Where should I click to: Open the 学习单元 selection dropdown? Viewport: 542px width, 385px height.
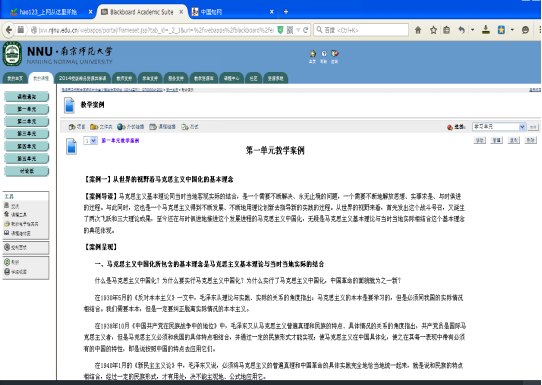pyautogui.click(x=499, y=127)
